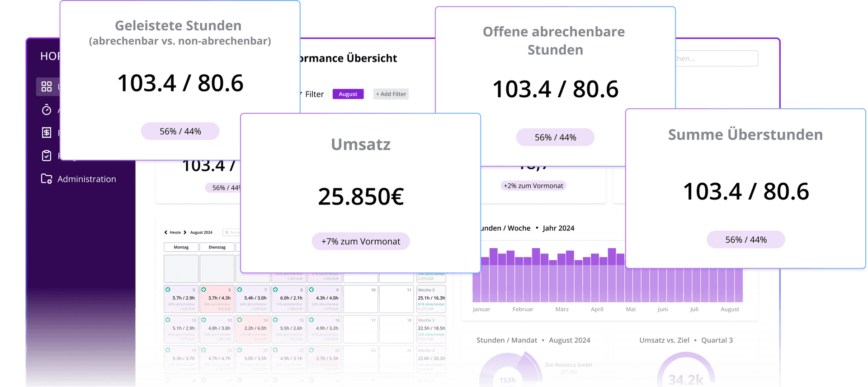Click the Januar label on the chart axis
Screen dimensions: 868x387
(x=481, y=309)
